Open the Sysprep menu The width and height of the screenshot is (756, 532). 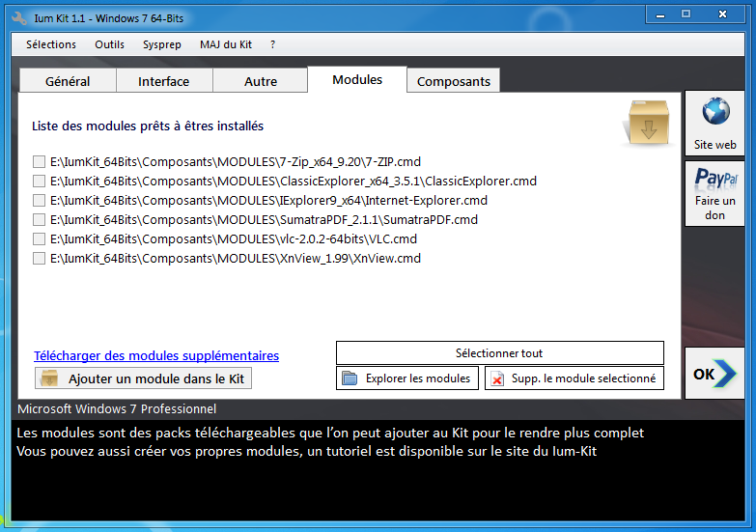click(162, 44)
